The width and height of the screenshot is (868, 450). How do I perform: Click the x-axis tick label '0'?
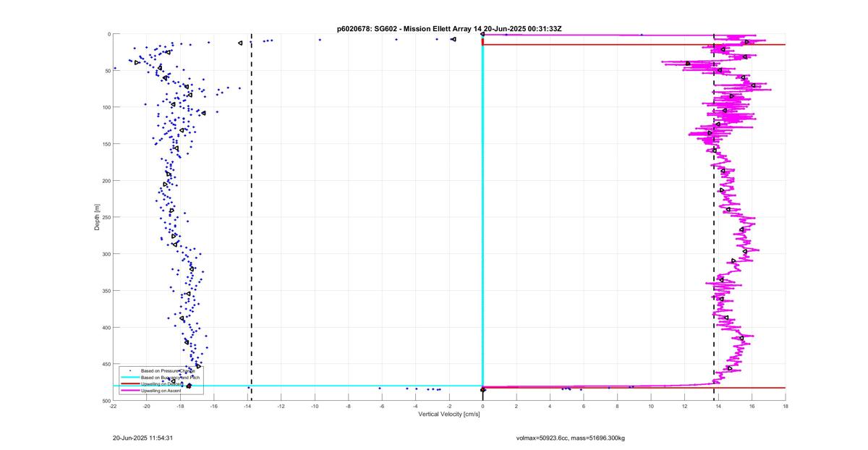pyautogui.click(x=482, y=407)
